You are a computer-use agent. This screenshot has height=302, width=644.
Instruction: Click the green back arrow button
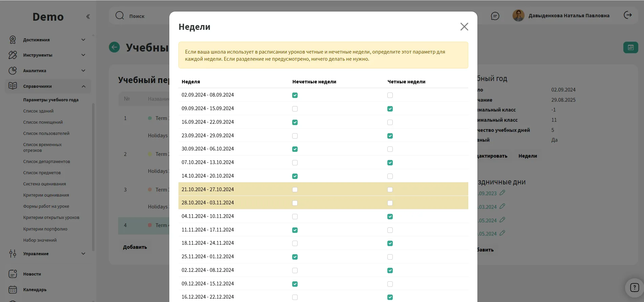coord(114,47)
